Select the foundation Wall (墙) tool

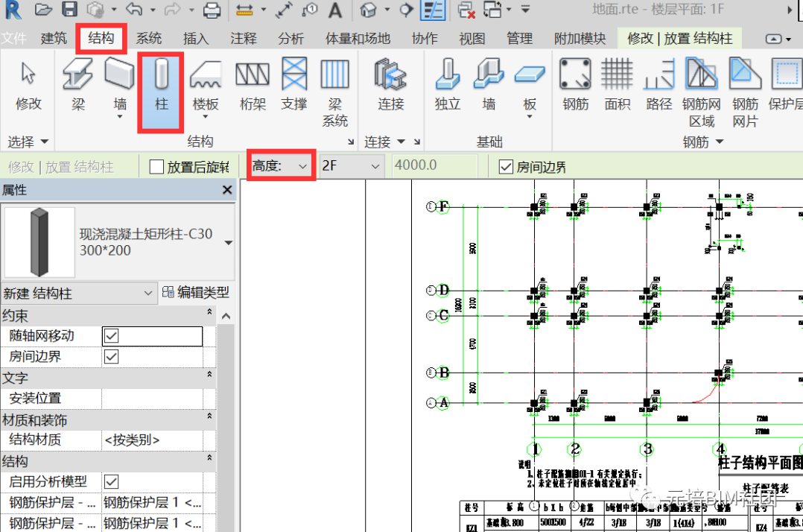click(489, 85)
